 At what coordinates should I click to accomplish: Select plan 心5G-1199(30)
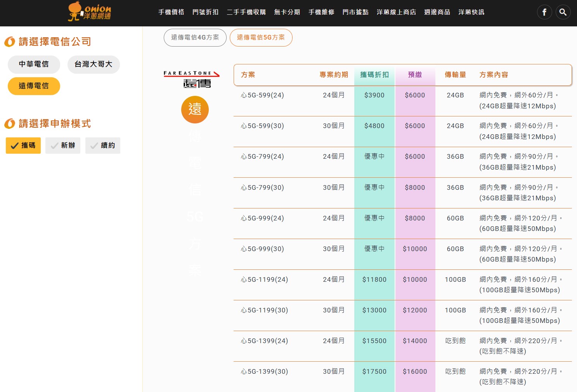click(264, 310)
